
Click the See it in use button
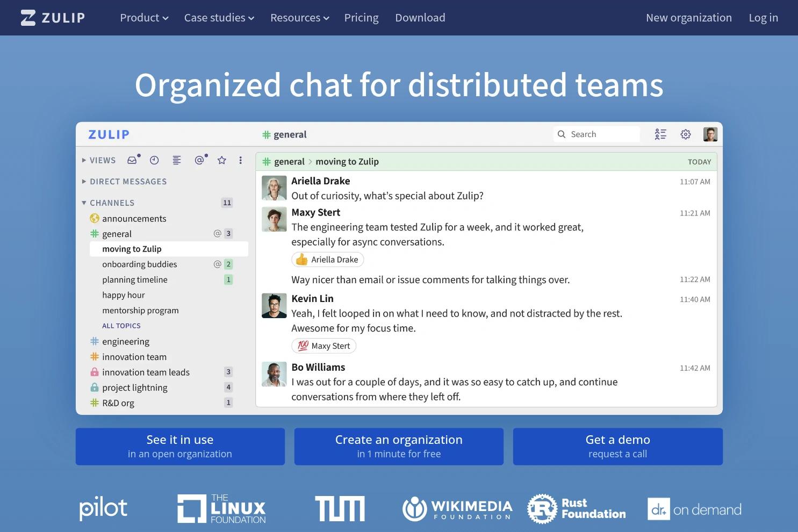click(180, 447)
